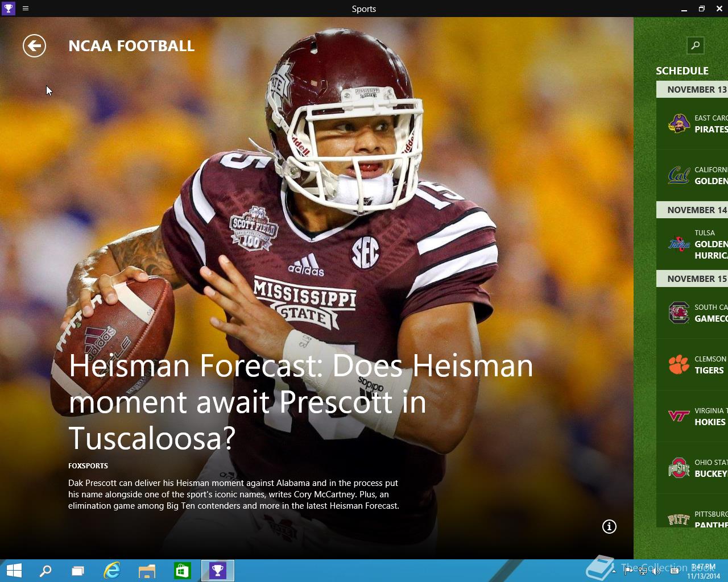This screenshot has width=728, height=582.
Task: Click the SCHEDULE section heading
Action: [x=682, y=71]
